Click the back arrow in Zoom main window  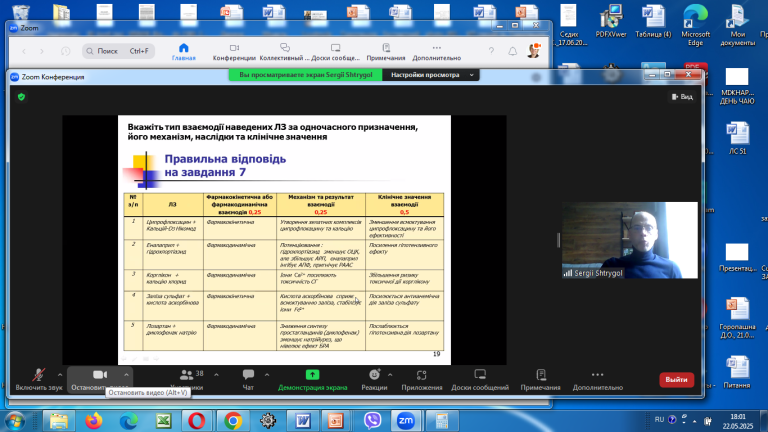24,51
